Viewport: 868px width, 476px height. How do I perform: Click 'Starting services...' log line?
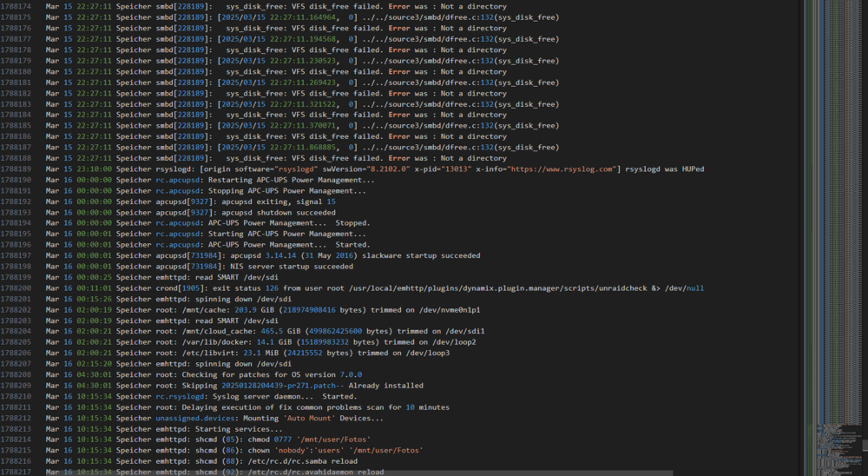[x=164, y=429]
